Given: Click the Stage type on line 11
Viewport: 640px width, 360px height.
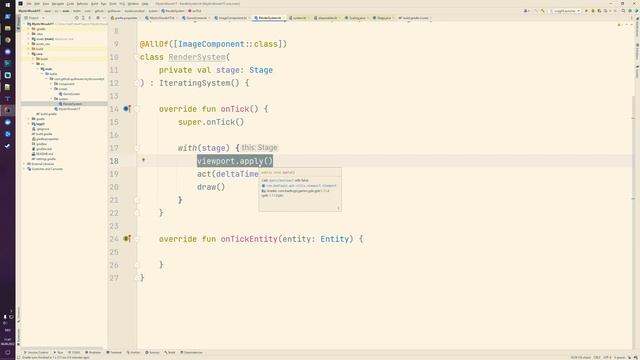Looking at the screenshot, I should tap(261, 70).
